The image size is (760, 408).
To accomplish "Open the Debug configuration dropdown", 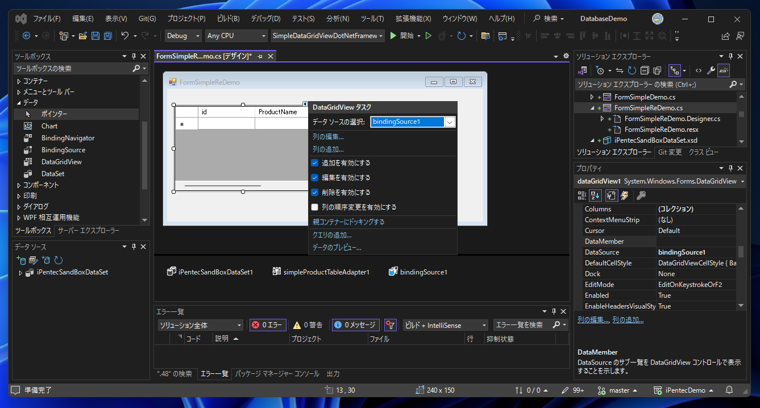I will click(182, 36).
